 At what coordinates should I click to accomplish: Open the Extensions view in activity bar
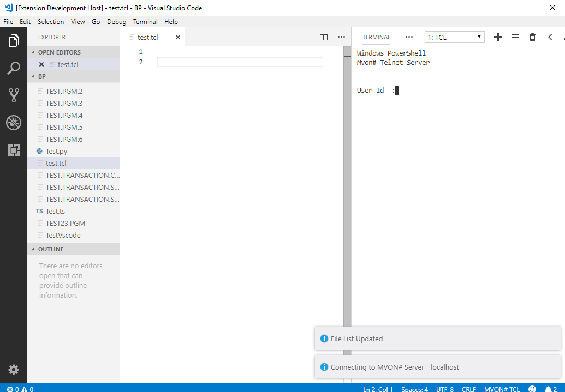(x=13, y=150)
